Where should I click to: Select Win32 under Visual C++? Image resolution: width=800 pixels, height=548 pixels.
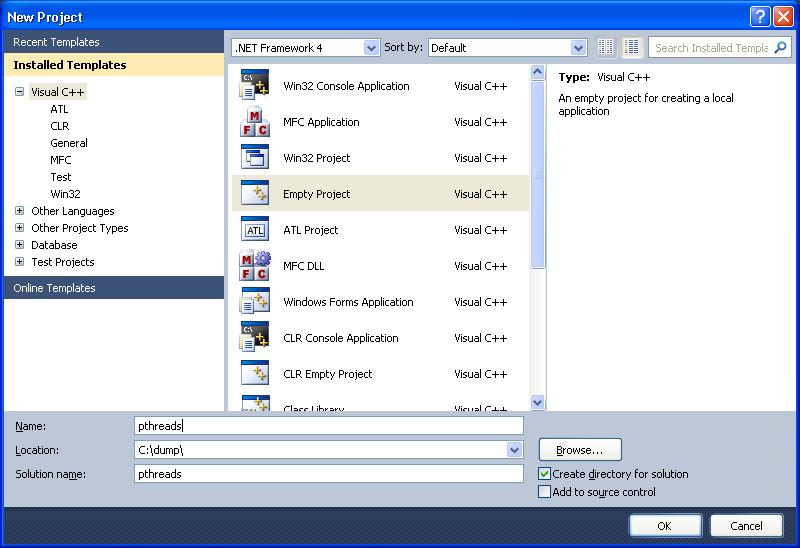point(65,194)
